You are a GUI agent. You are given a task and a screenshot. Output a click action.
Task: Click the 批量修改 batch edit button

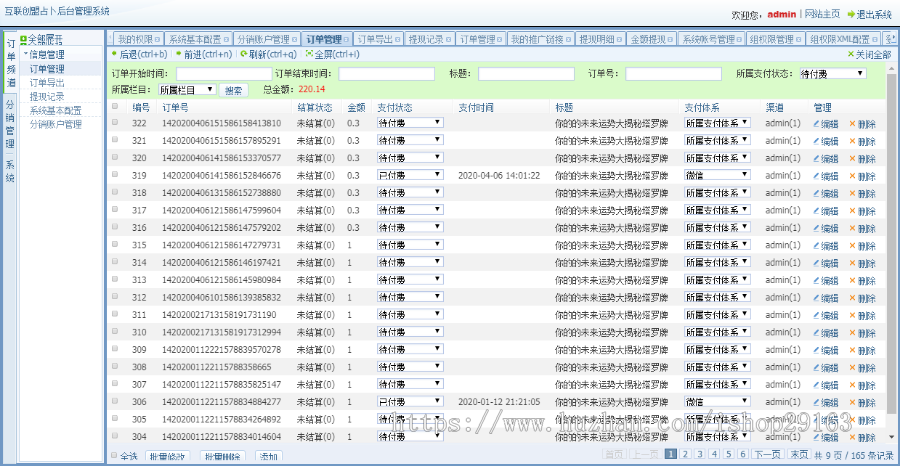(x=168, y=457)
